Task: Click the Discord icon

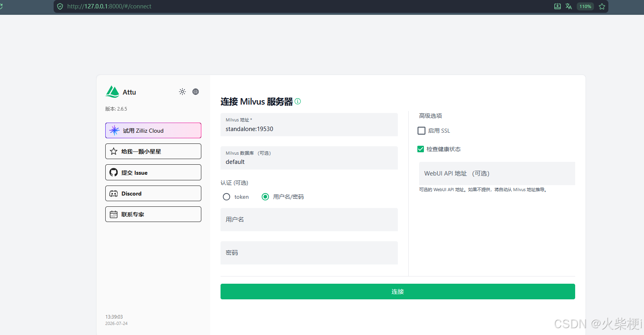Action: tap(114, 194)
